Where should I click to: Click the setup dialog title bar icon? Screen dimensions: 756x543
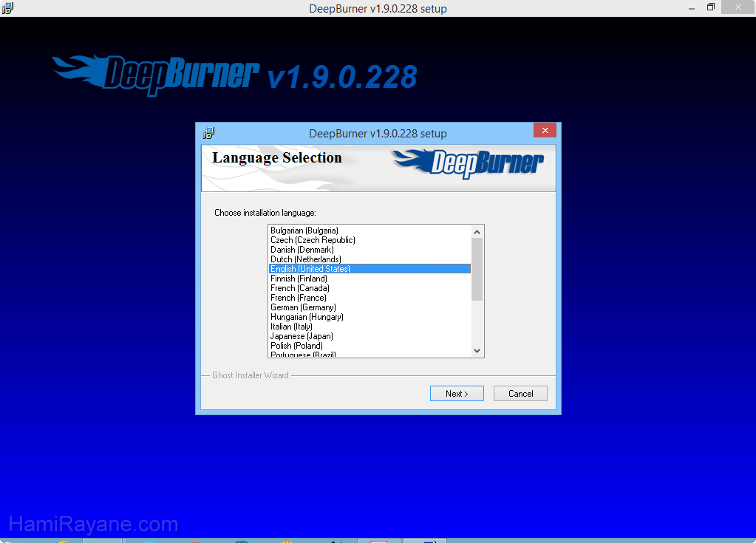[208, 133]
